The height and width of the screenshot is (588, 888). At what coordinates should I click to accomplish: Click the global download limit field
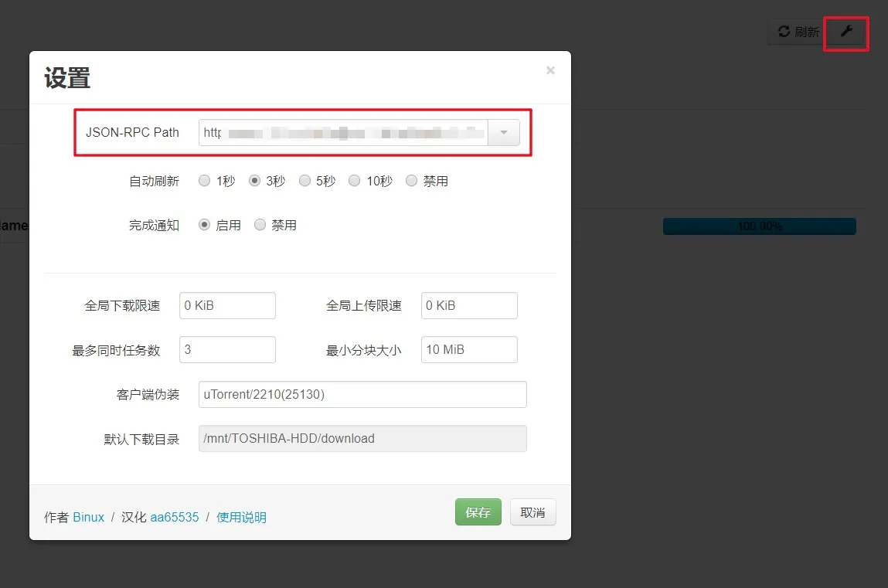pyautogui.click(x=227, y=305)
